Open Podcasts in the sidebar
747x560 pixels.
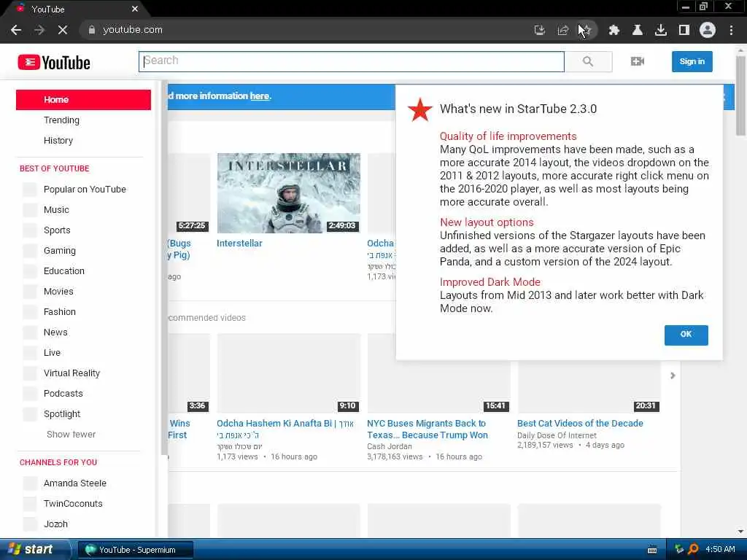tap(63, 394)
